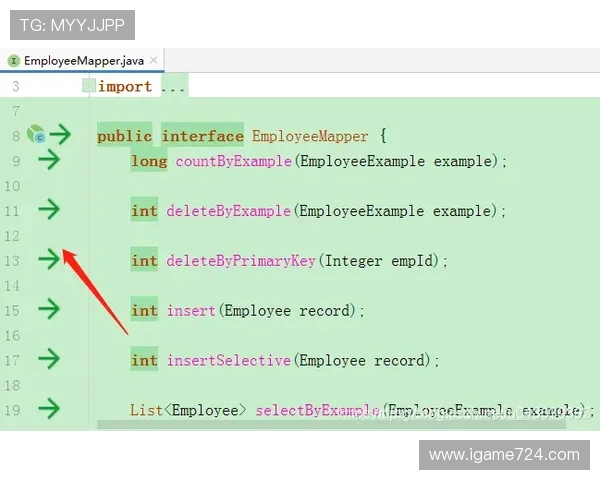Click the gutter arrow next to deleteByExample
600x480 pixels.
[47, 210]
